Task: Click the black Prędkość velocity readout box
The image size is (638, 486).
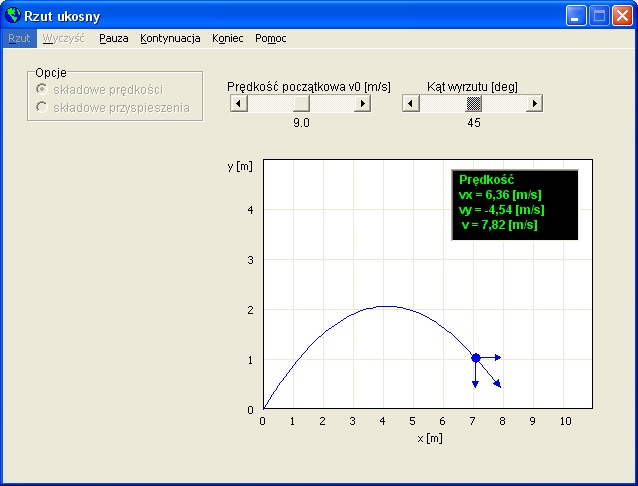Action: click(514, 204)
